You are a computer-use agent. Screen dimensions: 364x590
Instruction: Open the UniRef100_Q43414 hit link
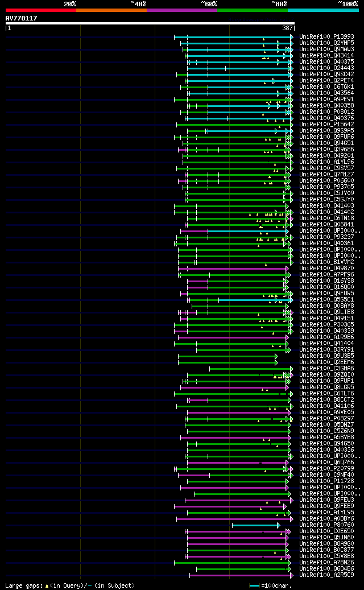(327, 56)
